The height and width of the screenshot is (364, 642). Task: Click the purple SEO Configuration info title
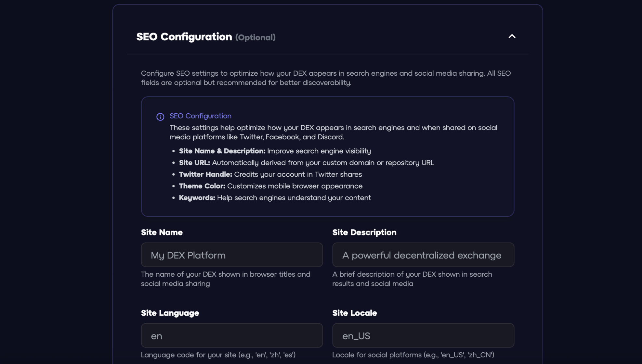tap(200, 116)
